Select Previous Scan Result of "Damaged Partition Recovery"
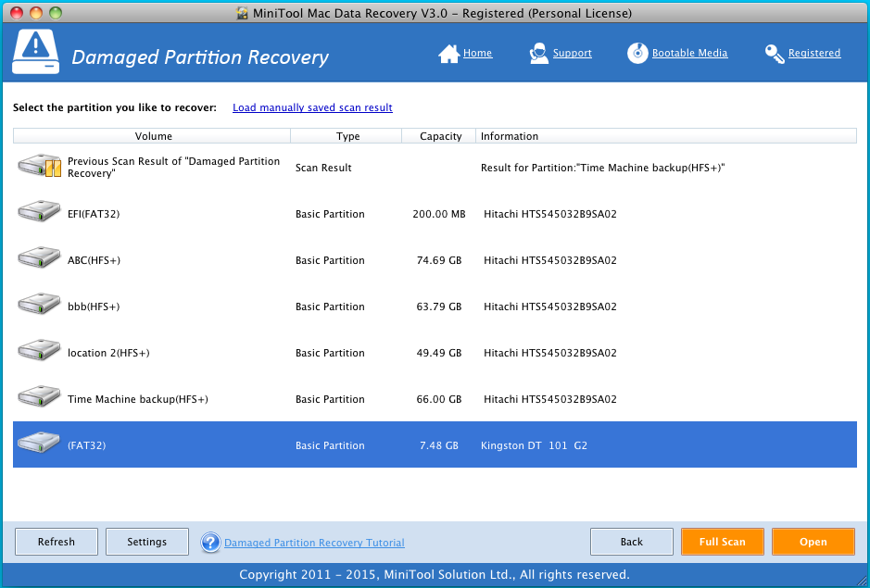This screenshot has width=870, height=588. 173,167
